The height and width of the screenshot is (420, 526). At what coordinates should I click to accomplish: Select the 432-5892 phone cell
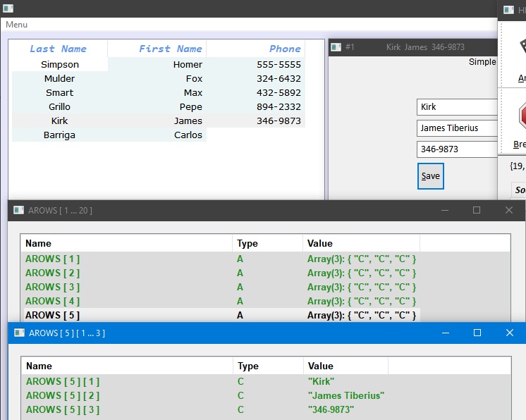point(256,92)
